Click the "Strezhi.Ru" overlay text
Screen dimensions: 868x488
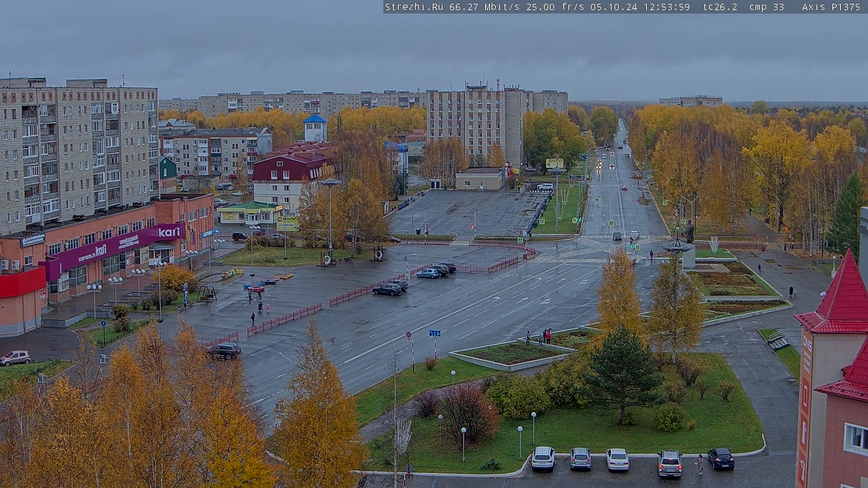point(414,7)
